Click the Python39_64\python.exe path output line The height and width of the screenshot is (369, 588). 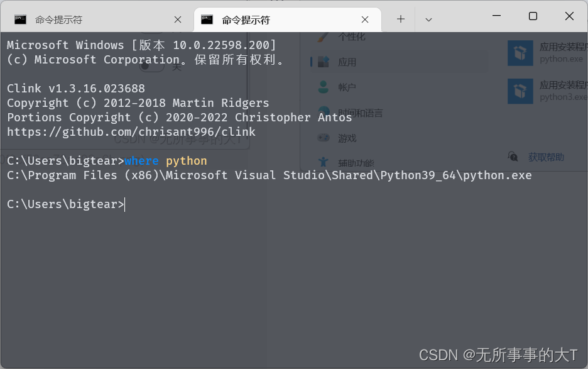[x=269, y=175]
